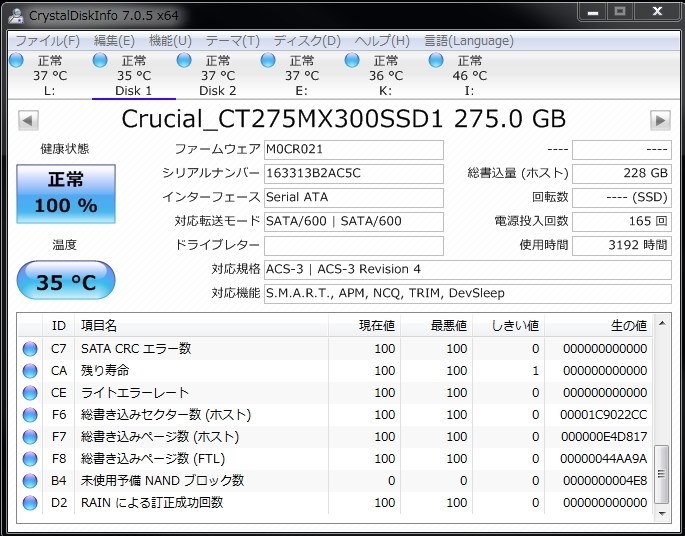Image resolution: width=685 pixels, height=536 pixels.
Task: Click the status orb of the F6 row
Action: (x=30, y=415)
